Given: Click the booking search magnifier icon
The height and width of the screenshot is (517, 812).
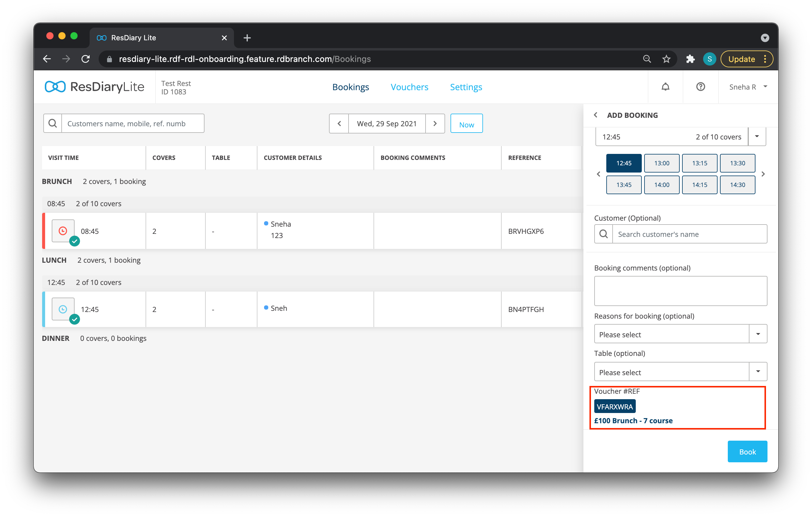Looking at the screenshot, I should [x=53, y=123].
